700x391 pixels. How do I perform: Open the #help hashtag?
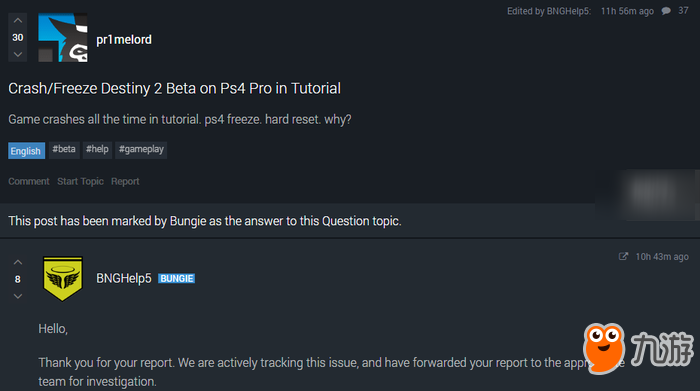tap(97, 150)
